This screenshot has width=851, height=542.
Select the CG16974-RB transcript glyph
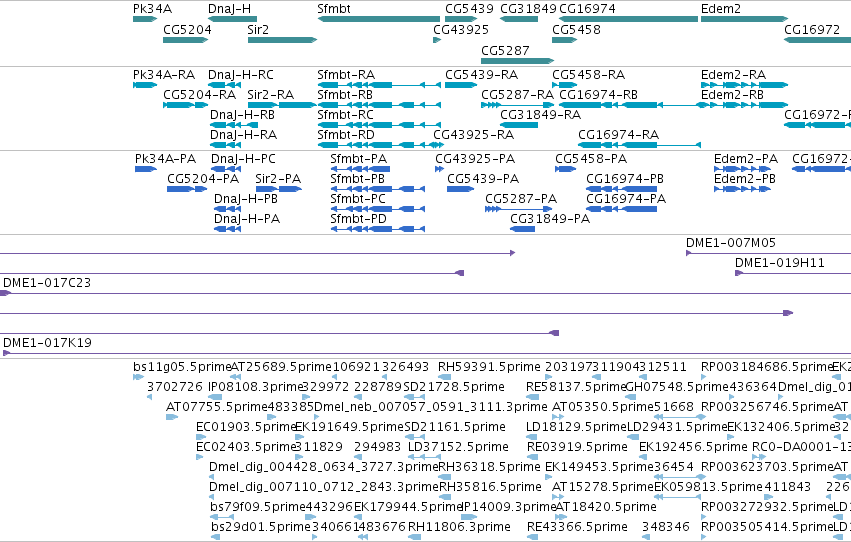coord(633,105)
